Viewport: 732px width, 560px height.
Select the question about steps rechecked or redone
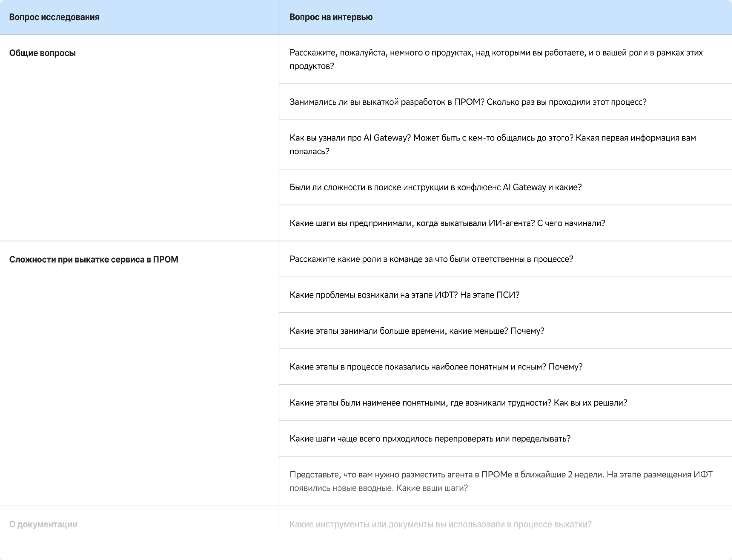(x=430, y=439)
